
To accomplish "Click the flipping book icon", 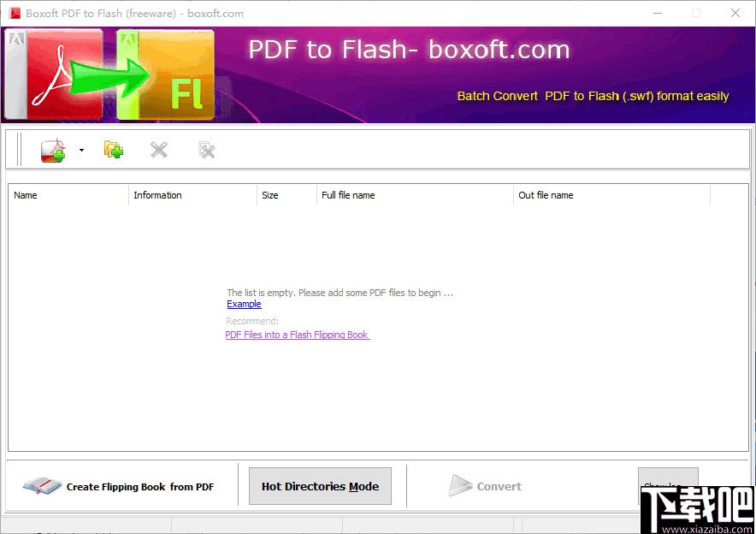I will [x=41, y=485].
